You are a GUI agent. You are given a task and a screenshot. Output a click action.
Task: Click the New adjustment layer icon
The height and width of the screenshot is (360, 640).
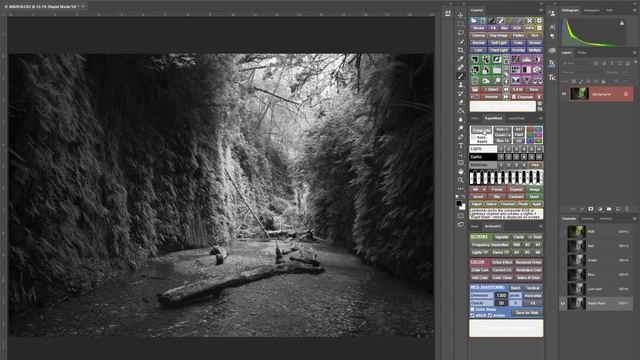pos(600,209)
